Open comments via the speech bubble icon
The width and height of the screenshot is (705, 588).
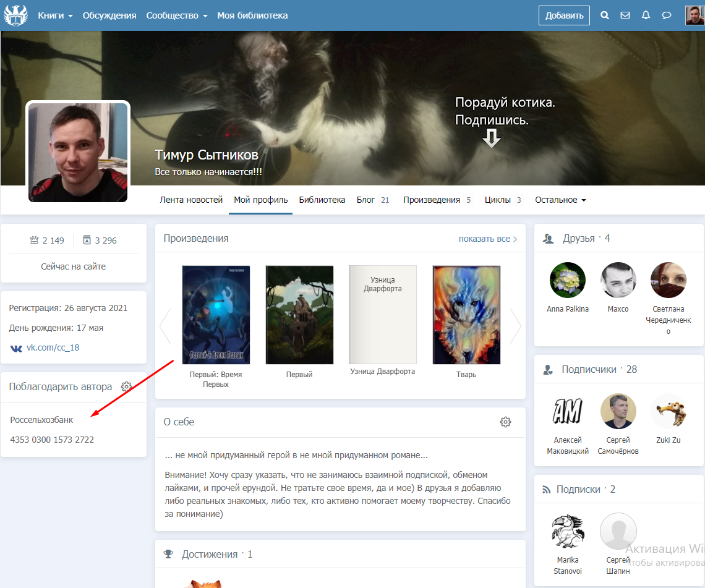667,15
